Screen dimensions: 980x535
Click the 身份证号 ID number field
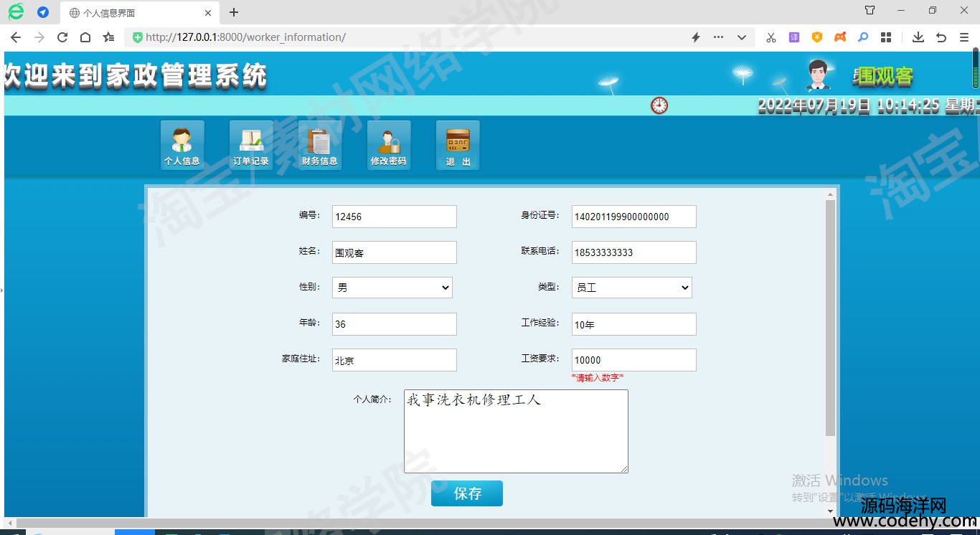tap(634, 217)
